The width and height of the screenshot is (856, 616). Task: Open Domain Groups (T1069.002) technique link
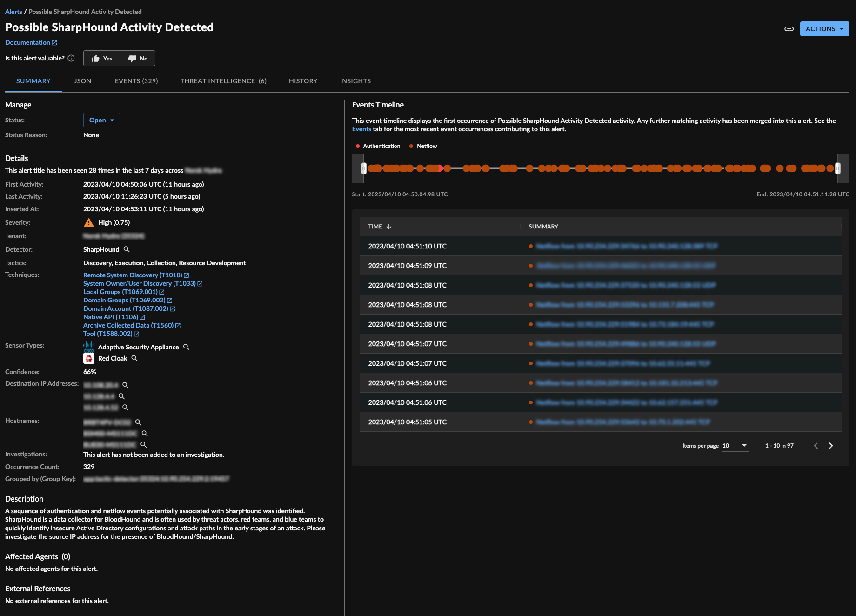pyautogui.click(x=124, y=300)
